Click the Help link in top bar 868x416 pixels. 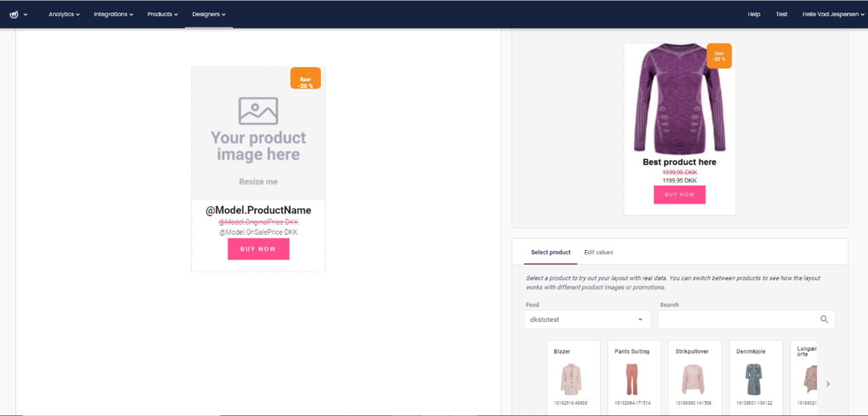754,14
